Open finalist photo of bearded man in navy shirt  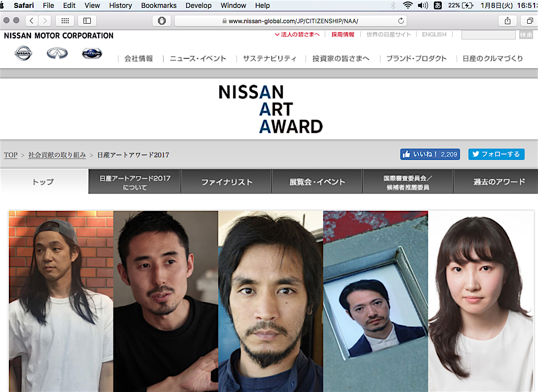click(x=270, y=301)
